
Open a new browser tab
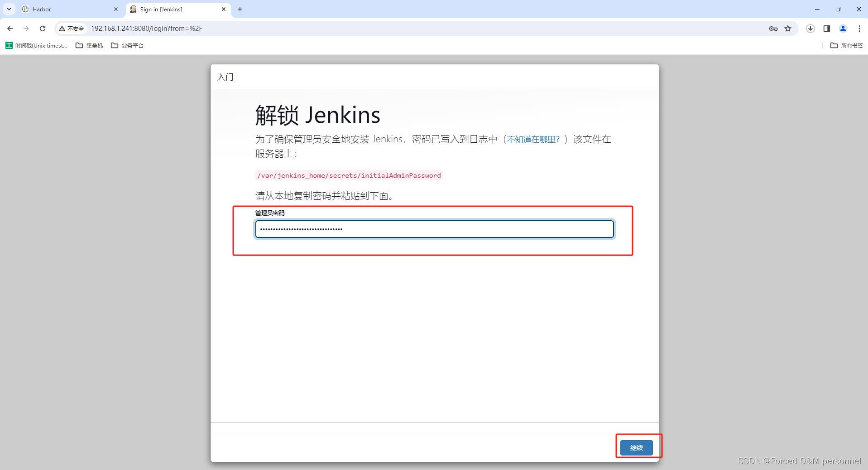pos(240,9)
